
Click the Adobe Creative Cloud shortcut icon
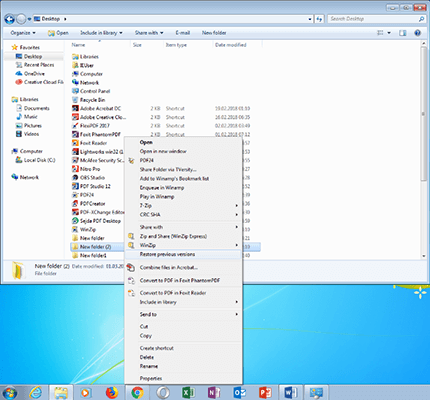(75, 117)
